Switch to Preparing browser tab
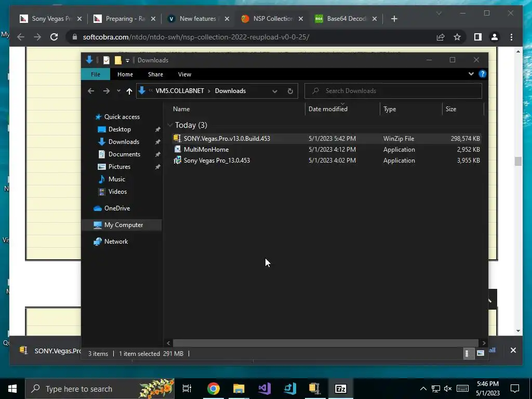The height and width of the screenshot is (399, 532). [125, 19]
